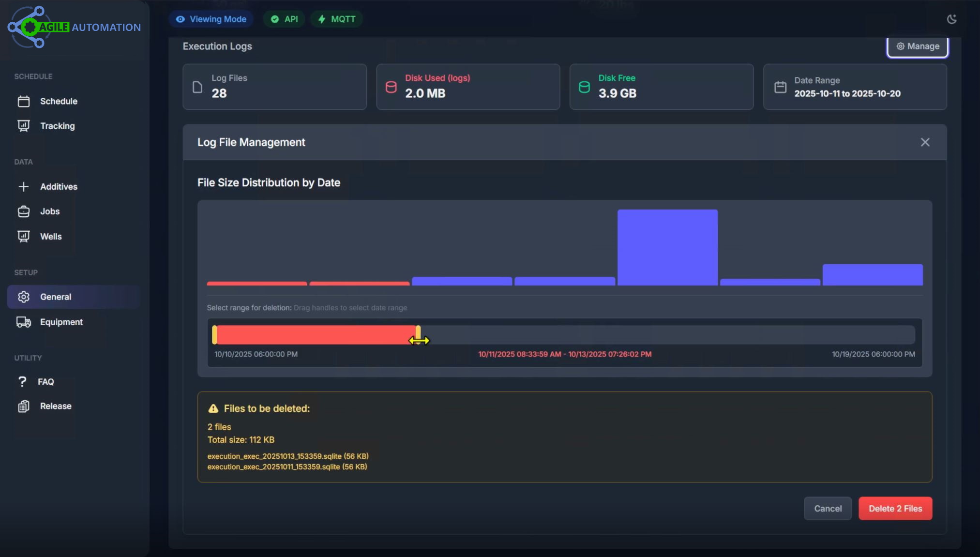
Task: Open the Release document icon
Action: click(x=24, y=406)
